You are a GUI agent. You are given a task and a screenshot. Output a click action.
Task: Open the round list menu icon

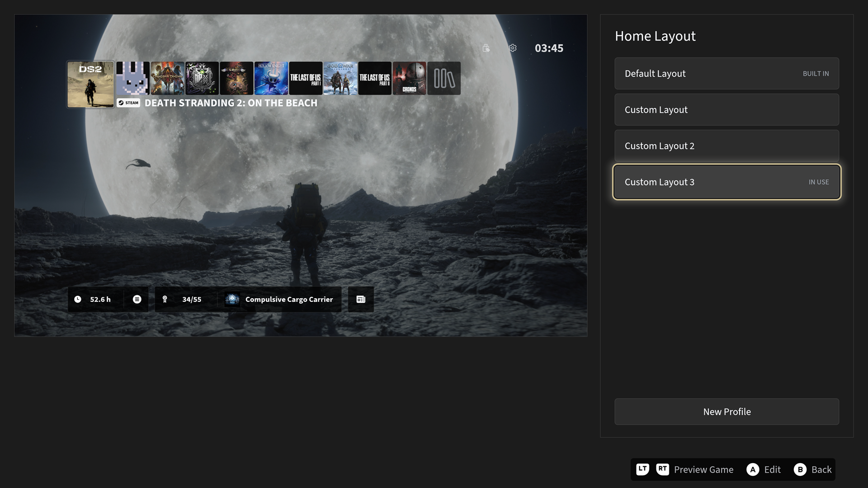pos(137,299)
